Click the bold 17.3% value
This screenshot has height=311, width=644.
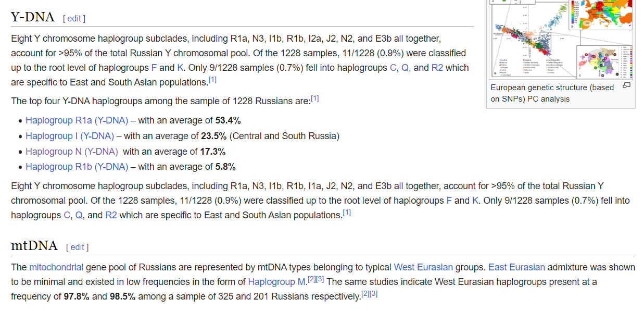tap(212, 152)
